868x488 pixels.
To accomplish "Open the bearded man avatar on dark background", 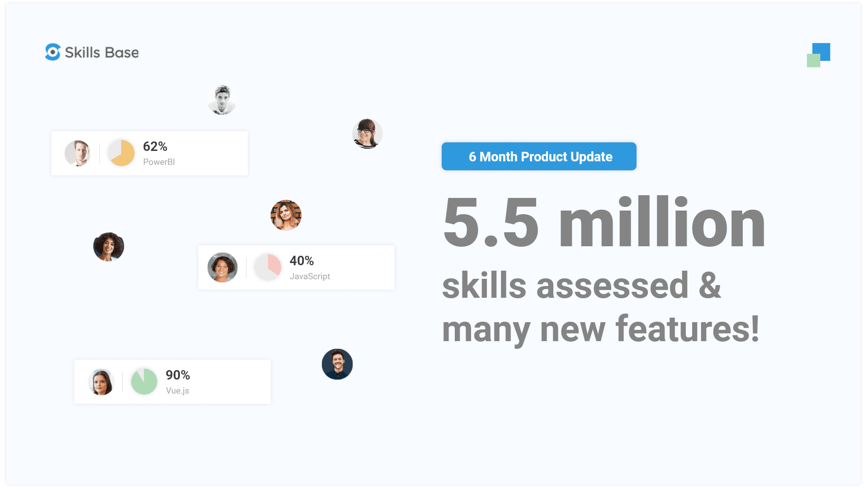I will click(337, 364).
